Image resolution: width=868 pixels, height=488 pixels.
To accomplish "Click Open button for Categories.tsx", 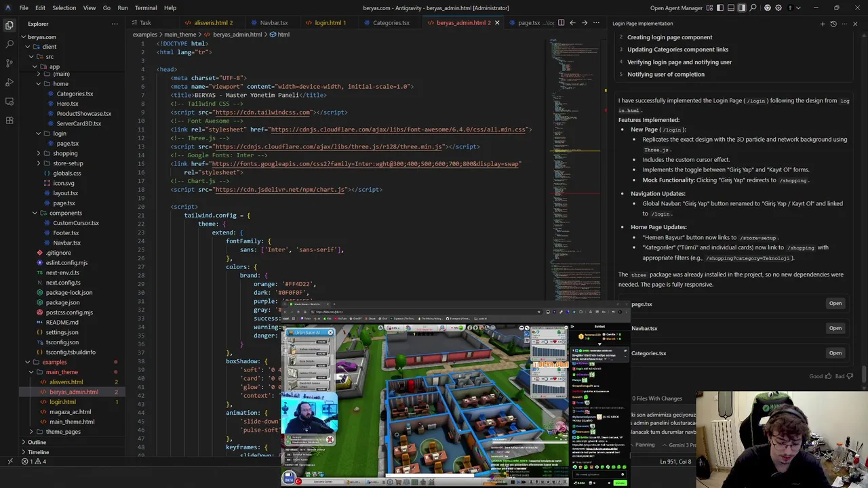I will point(835,352).
